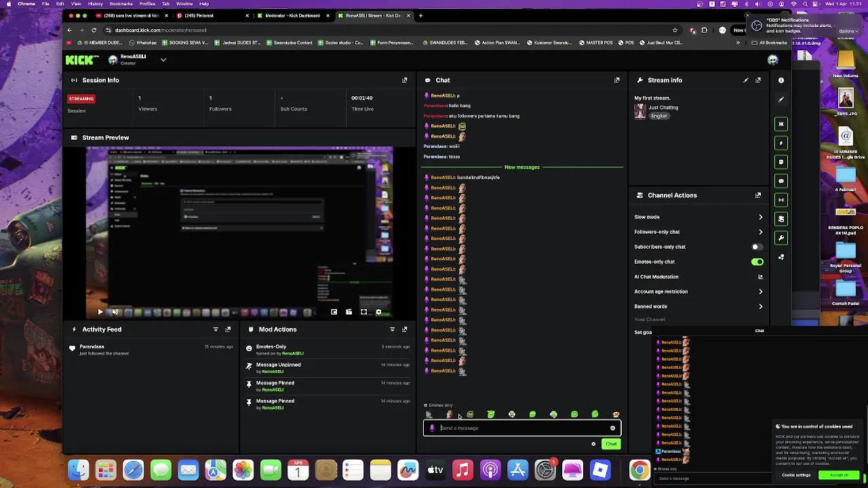
Task: Click the New messages divider label
Action: 521,167
